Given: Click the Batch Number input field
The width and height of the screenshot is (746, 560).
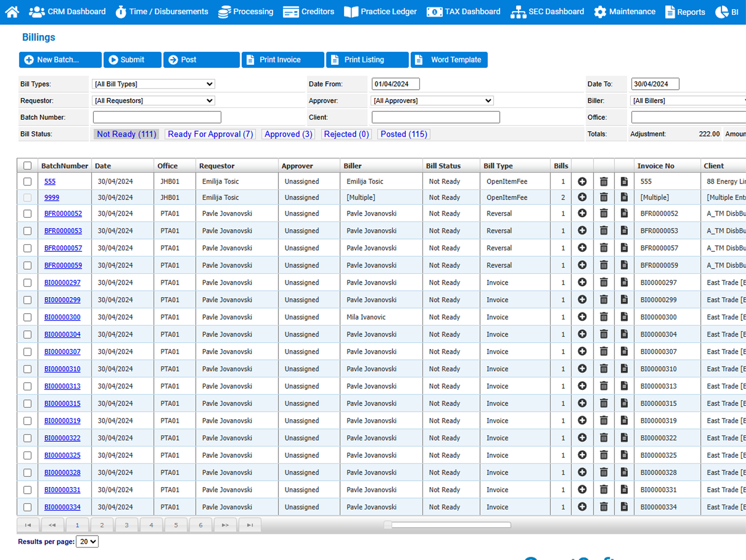Looking at the screenshot, I should point(157,117).
